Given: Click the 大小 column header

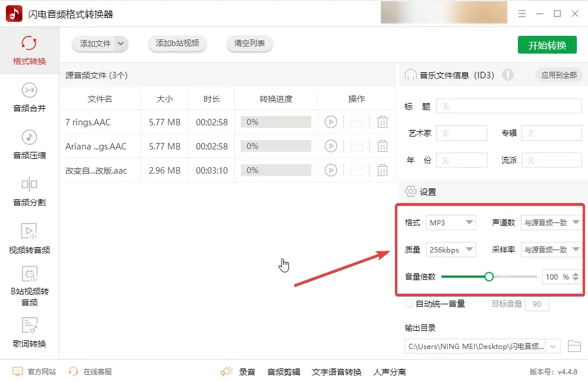Looking at the screenshot, I should [x=165, y=99].
